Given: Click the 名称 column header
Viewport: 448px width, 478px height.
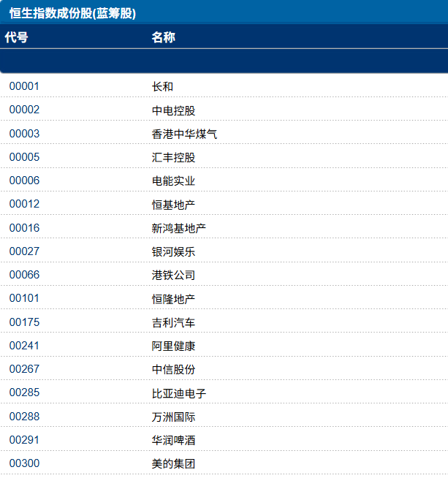Looking at the screenshot, I should click(x=163, y=37).
